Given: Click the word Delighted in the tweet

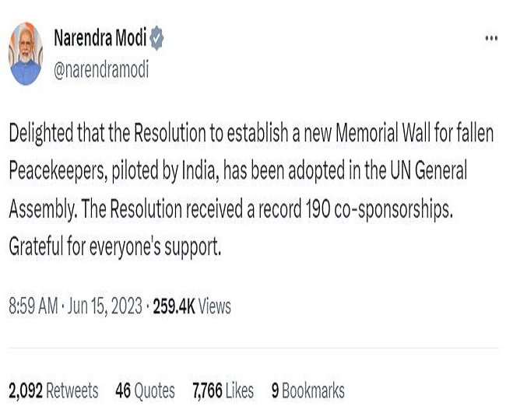Looking at the screenshot, I should [x=45, y=132].
